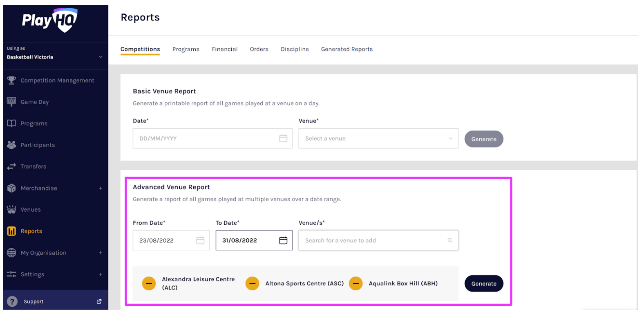Image resolution: width=644 pixels, height=312 pixels.
Task: Click Generate for Basic Venue Report
Action: coord(483,139)
